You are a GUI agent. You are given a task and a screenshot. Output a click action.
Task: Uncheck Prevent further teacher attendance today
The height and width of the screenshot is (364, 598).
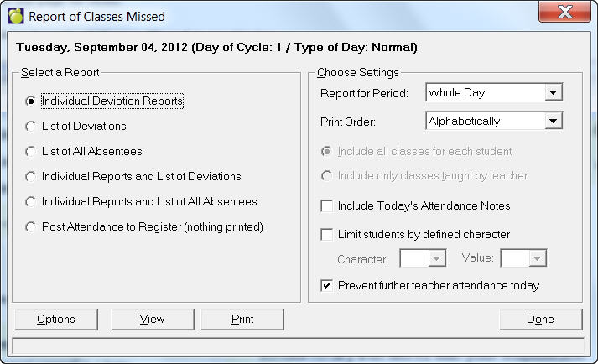327,286
